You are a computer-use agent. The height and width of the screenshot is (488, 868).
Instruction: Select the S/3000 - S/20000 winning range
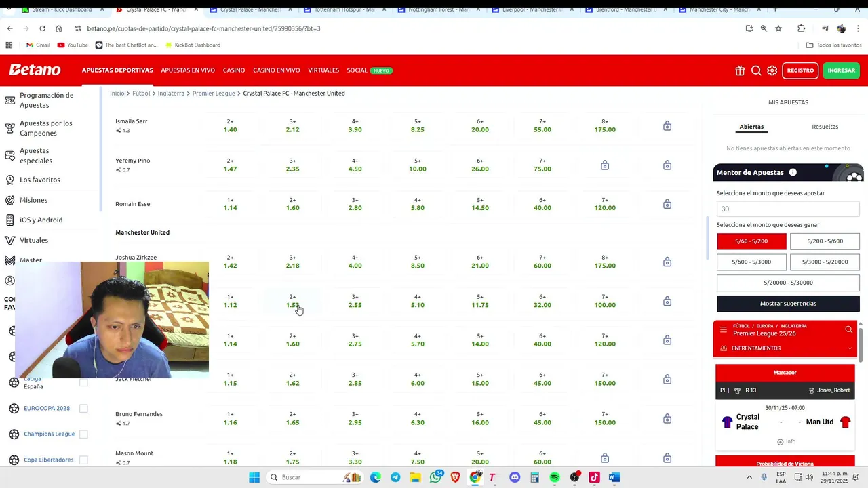coord(825,262)
